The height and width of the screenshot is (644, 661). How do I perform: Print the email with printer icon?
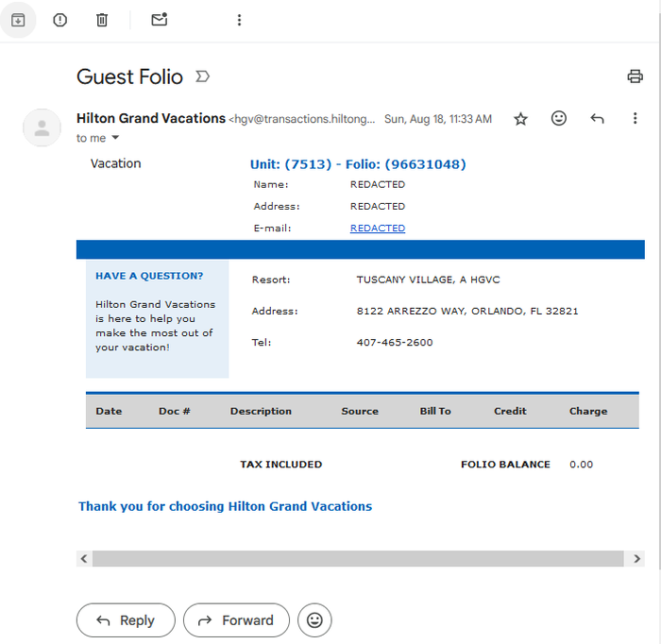(635, 76)
